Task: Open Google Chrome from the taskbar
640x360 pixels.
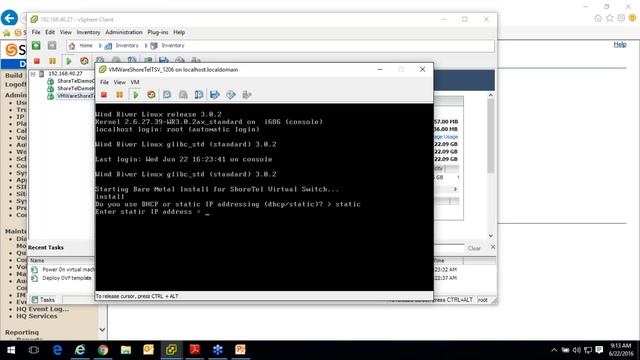Action: tap(103, 350)
